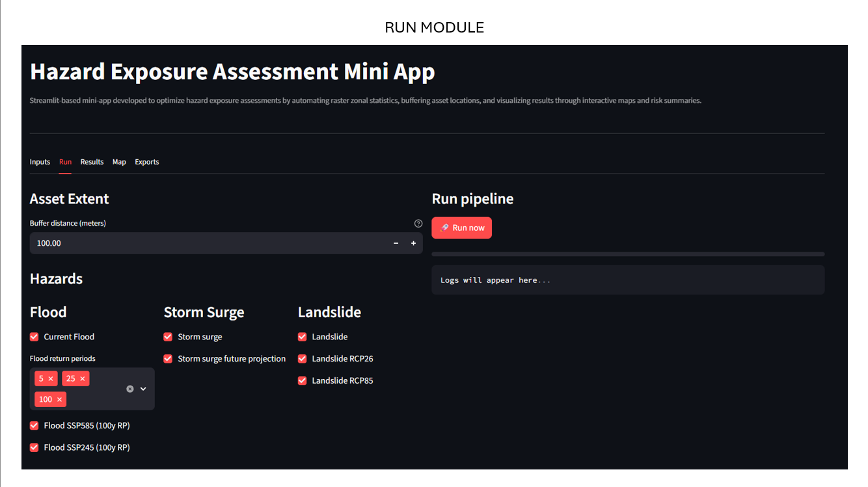Disable Flood SSP245 (100y RP)
Image resolution: width=868 pixels, height=487 pixels.
(x=34, y=447)
